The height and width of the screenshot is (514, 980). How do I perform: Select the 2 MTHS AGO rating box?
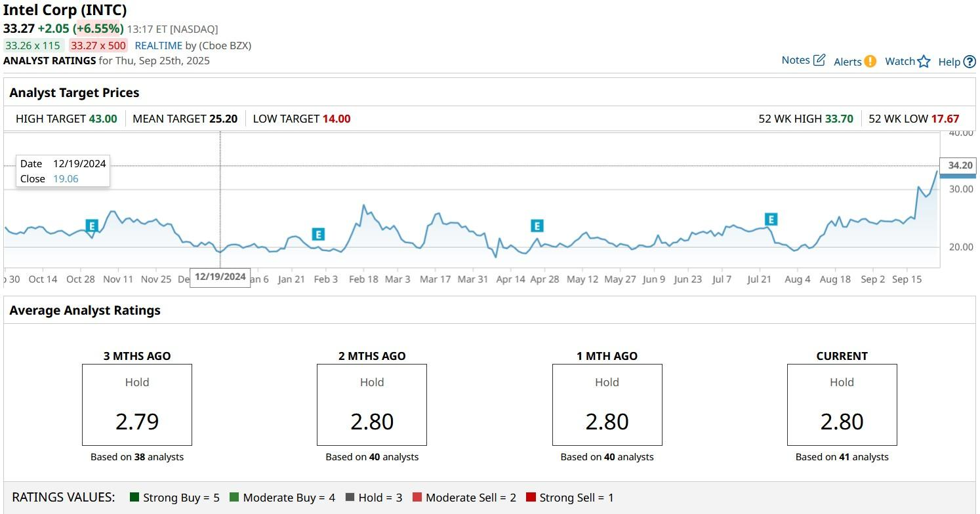click(x=372, y=405)
